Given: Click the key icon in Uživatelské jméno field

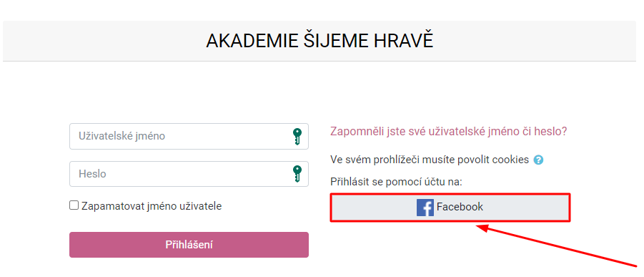Looking at the screenshot, I should (297, 136).
